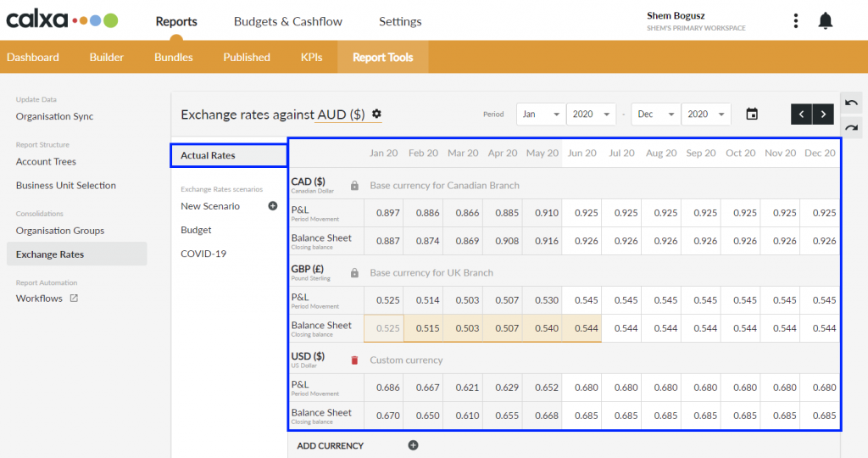
Task: Select the Report Tools tab
Action: pyautogui.click(x=382, y=57)
